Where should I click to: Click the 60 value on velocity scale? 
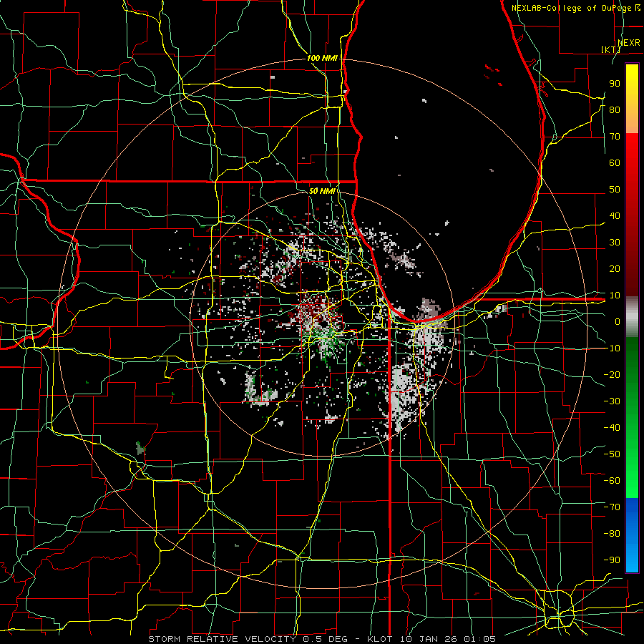click(x=615, y=162)
